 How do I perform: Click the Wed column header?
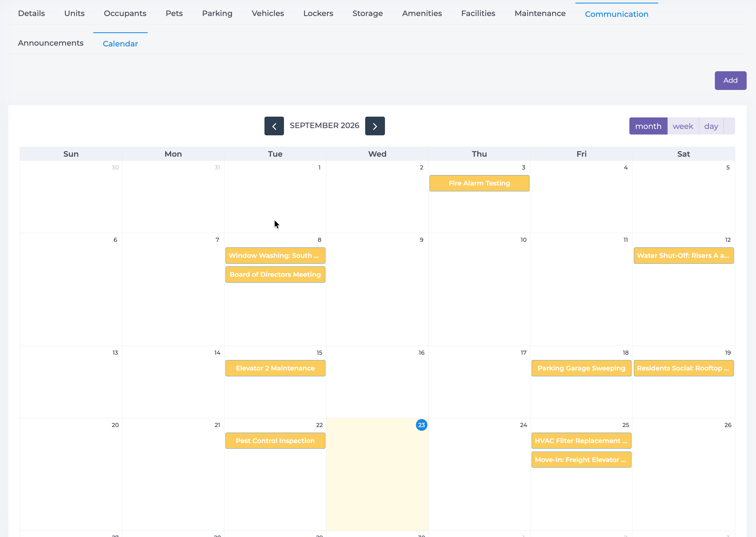pos(377,154)
